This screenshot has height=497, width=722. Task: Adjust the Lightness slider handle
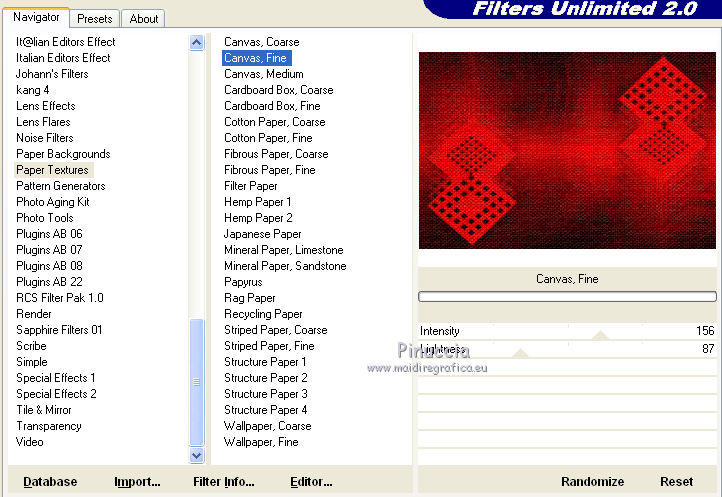520,353
